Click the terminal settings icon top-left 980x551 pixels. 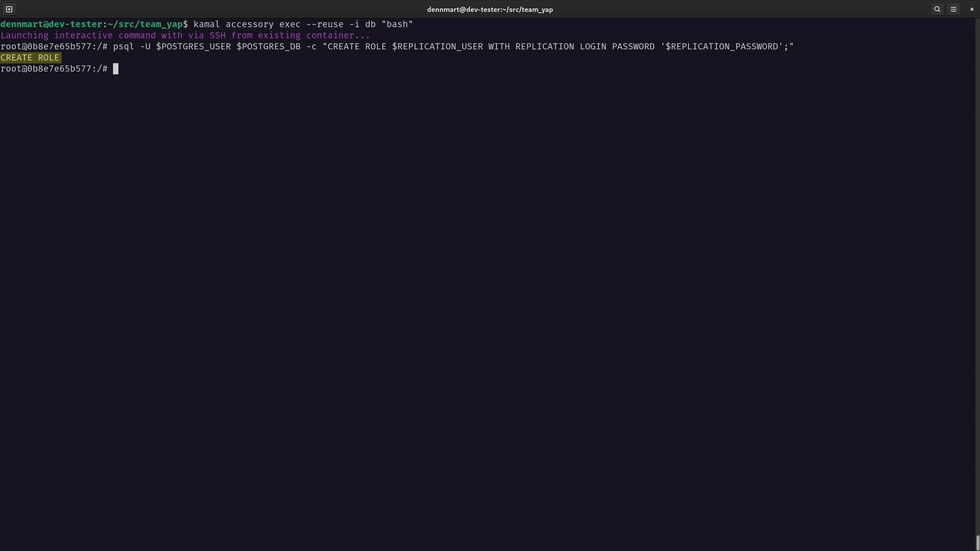click(x=10, y=9)
